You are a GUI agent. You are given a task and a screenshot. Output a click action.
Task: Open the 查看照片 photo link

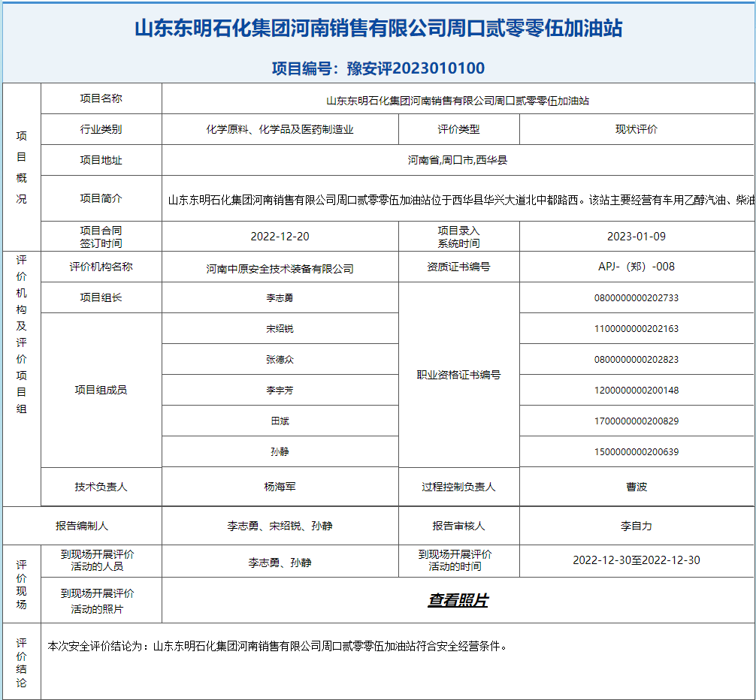coord(458,600)
